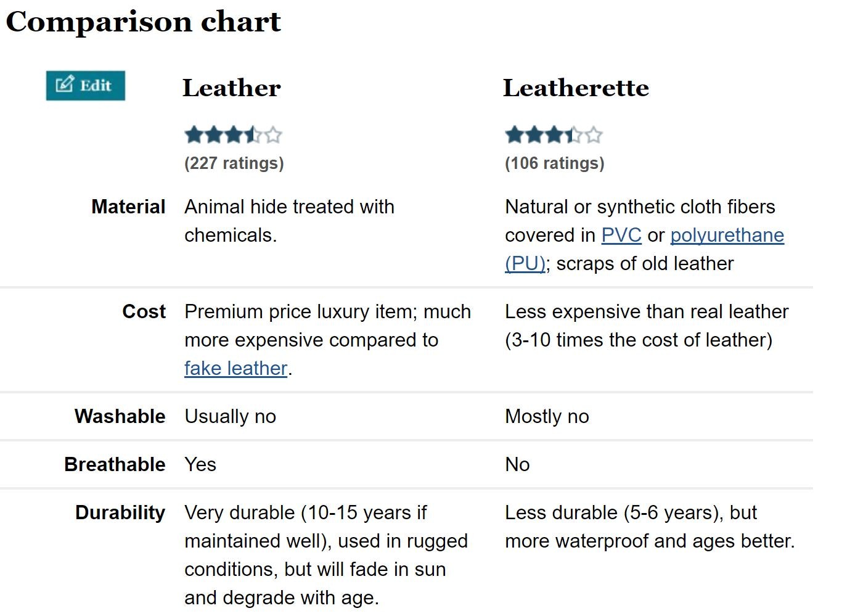Select the Material row label
This screenshot has height=616, width=855.
tap(128, 207)
